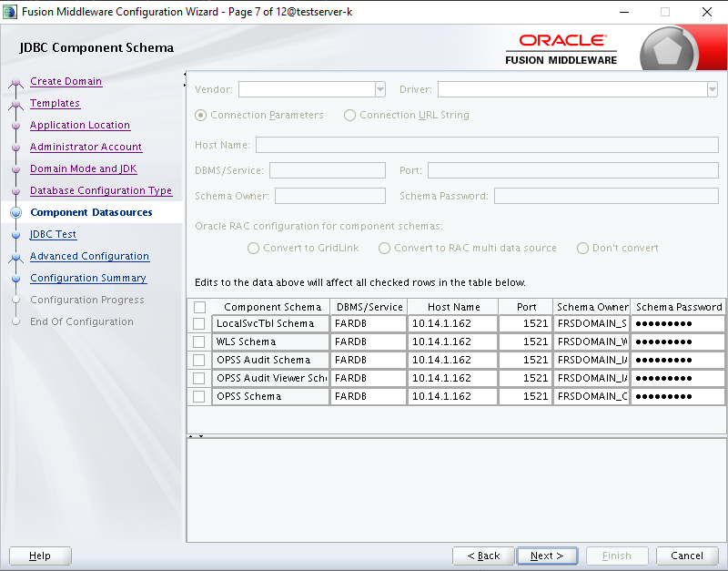Go to Database Configuration Type step
This screenshot has height=571, width=728.
(101, 190)
